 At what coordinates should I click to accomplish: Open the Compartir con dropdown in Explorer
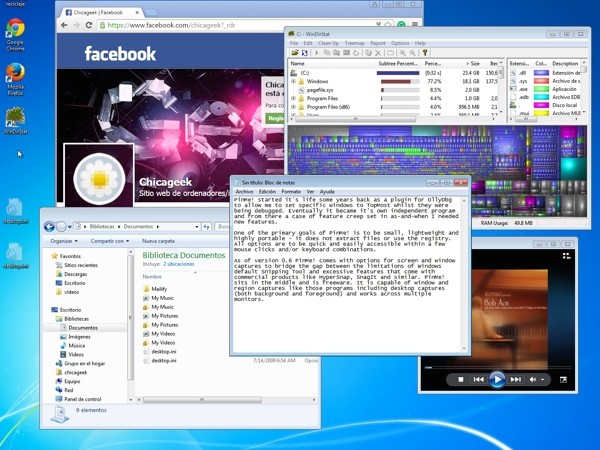(109, 241)
